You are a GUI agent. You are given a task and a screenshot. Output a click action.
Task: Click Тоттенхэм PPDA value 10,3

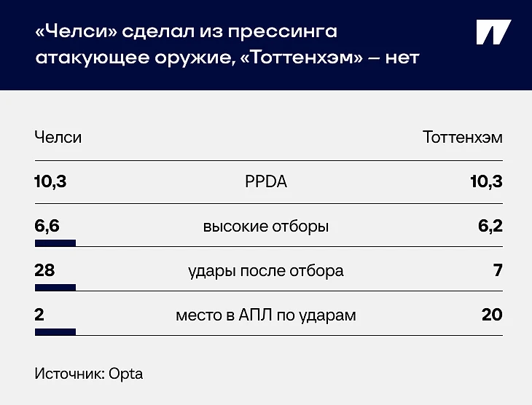click(486, 181)
